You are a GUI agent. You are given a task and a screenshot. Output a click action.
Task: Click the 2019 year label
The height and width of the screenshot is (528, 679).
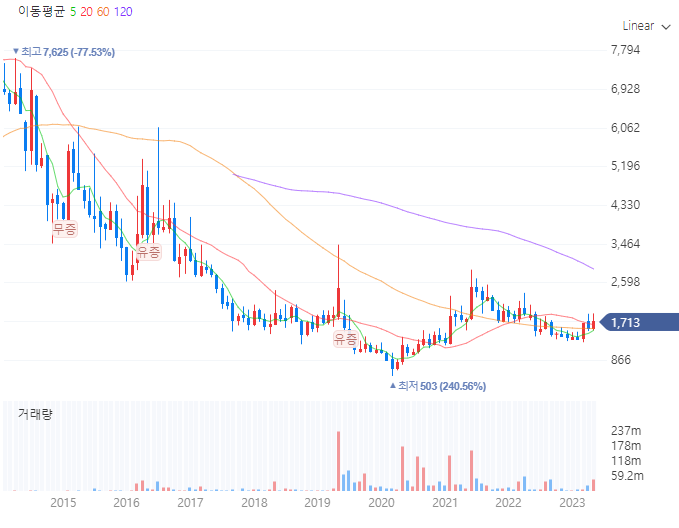pyautogui.click(x=317, y=502)
